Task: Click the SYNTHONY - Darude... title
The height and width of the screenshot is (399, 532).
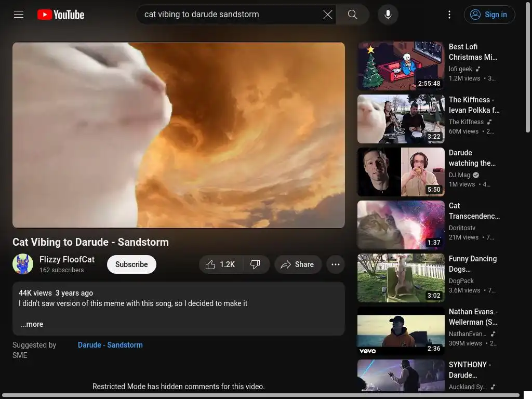Action: (470, 369)
